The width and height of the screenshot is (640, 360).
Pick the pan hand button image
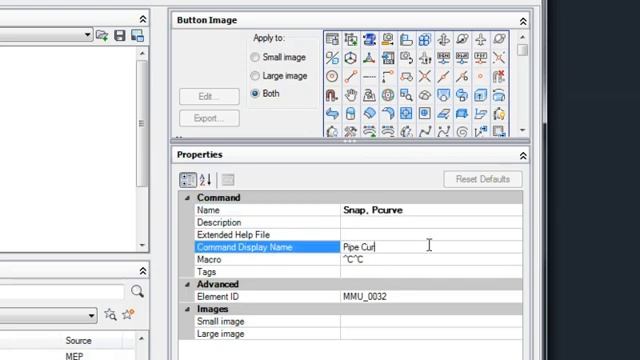click(x=351, y=95)
